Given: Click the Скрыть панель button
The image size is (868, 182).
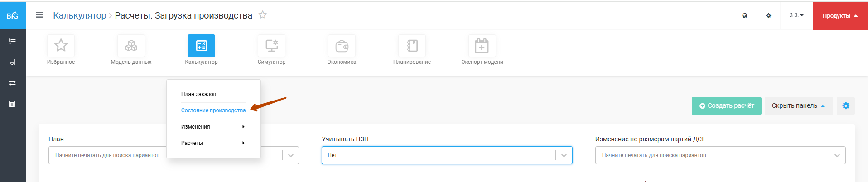Looking at the screenshot, I should (x=798, y=106).
